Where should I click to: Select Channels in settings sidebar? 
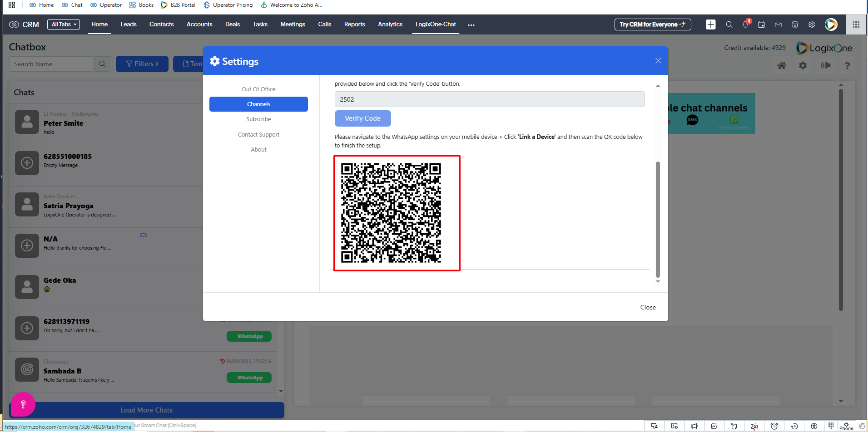(x=258, y=104)
